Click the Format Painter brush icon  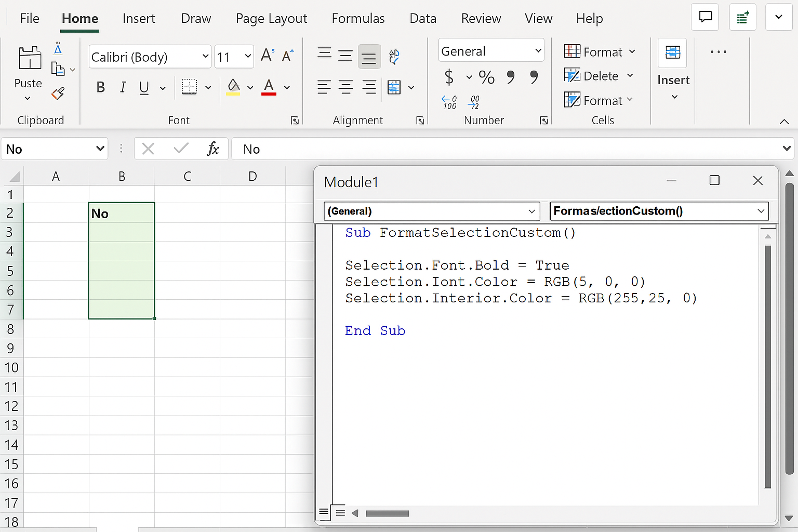coord(58,94)
